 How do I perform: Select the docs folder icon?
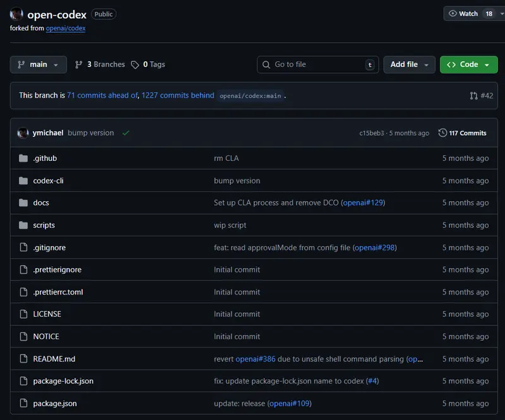(23, 202)
